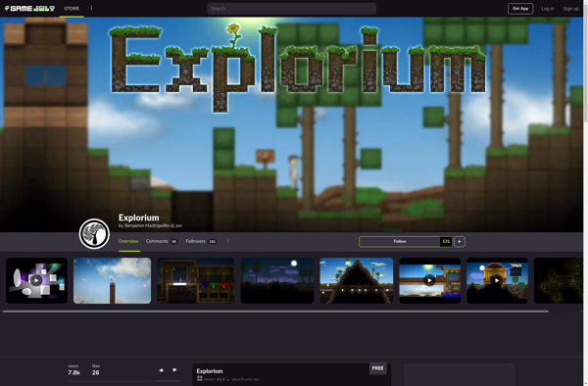Open the Store tab in the navbar
This screenshot has width=588, height=386.
tap(72, 8)
